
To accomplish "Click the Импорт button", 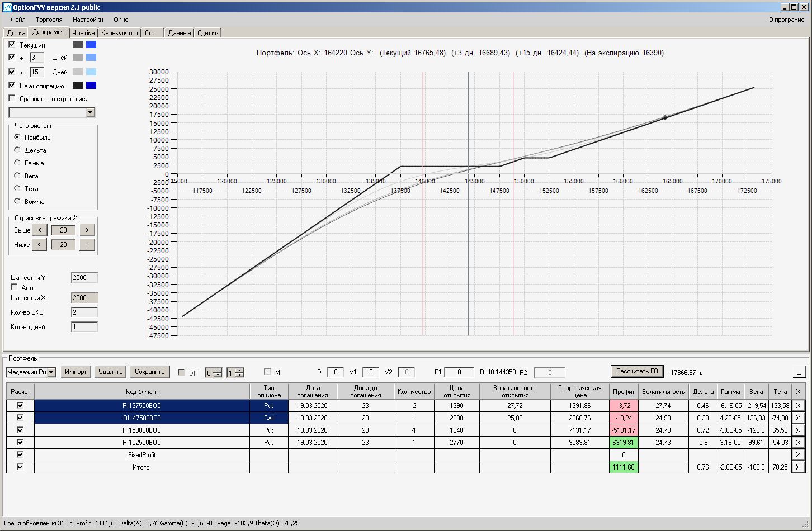I will (x=76, y=372).
